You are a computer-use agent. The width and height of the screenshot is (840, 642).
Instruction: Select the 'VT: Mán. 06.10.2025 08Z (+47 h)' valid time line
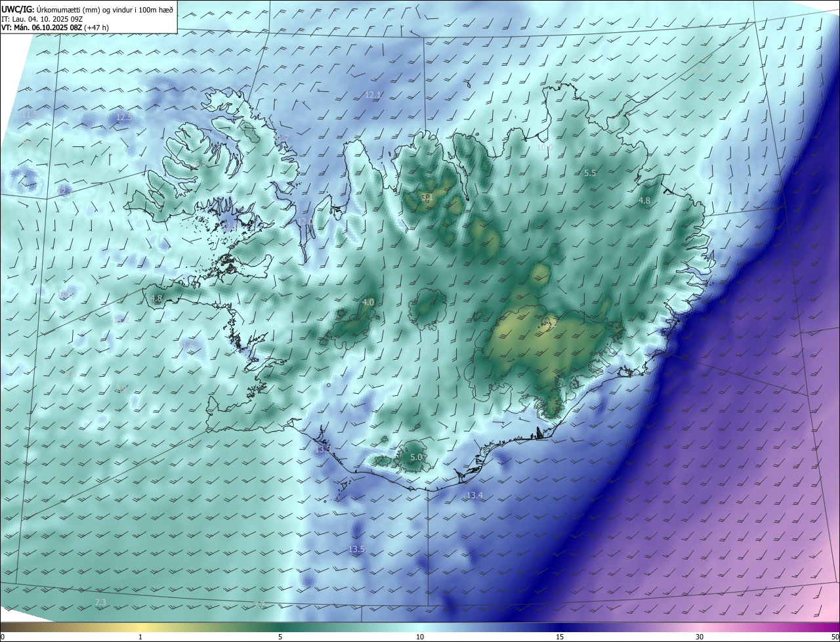(x=55, y=28)
